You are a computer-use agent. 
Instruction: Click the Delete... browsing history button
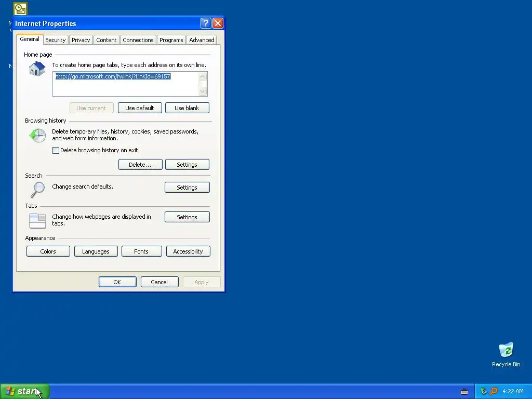(140, 165)
